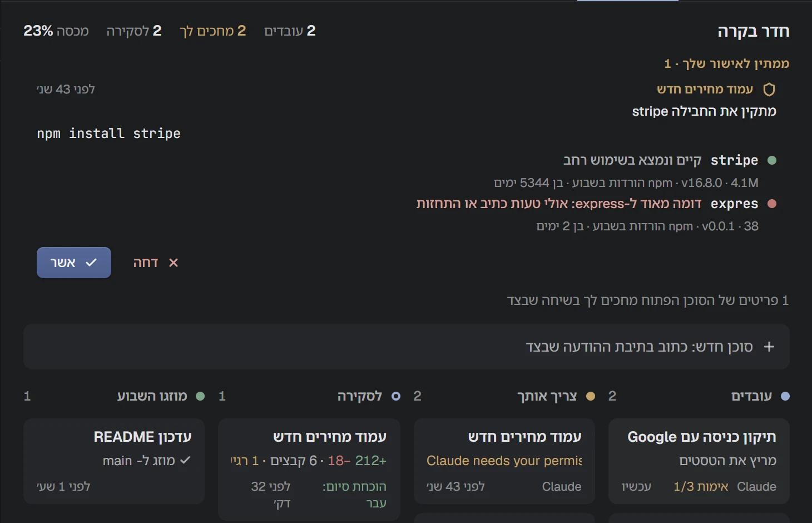Click the text קיים ונמצא בשימוש רחב
The width and height of the screenshot is (812, 523).
(x=632, y=160)
